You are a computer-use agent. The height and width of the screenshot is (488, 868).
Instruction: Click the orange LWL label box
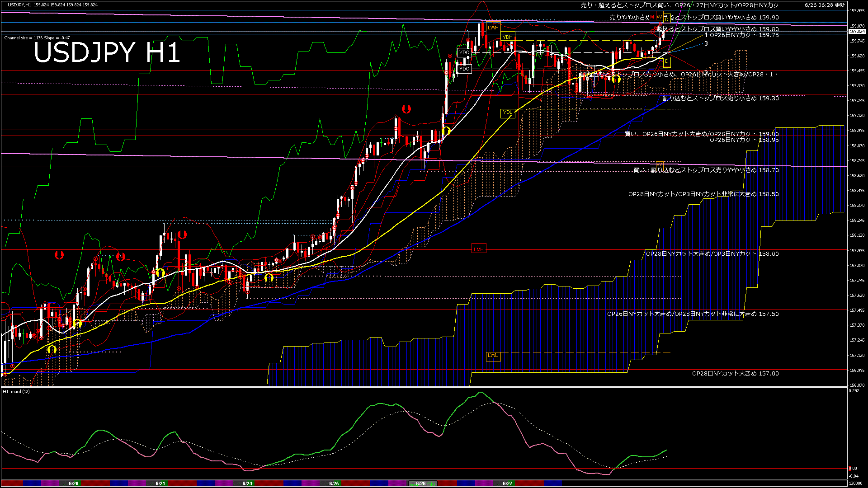coord(493,356)
